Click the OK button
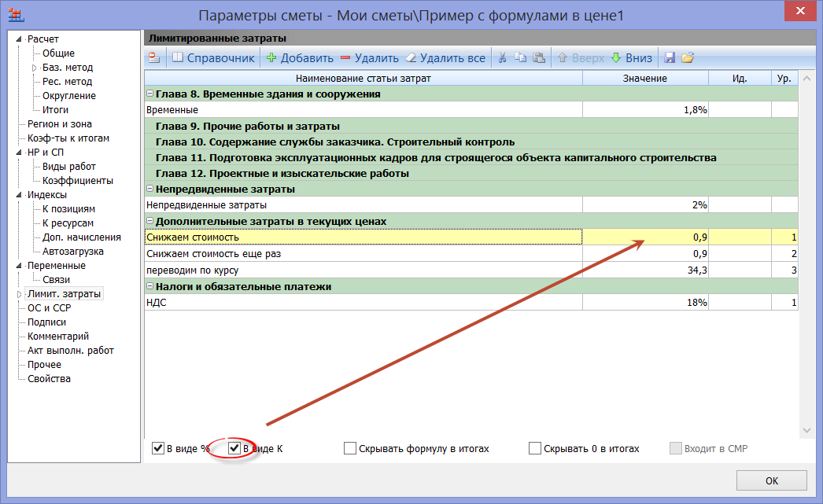The width and height of the screenshot is (823, 504). point(772,480)
